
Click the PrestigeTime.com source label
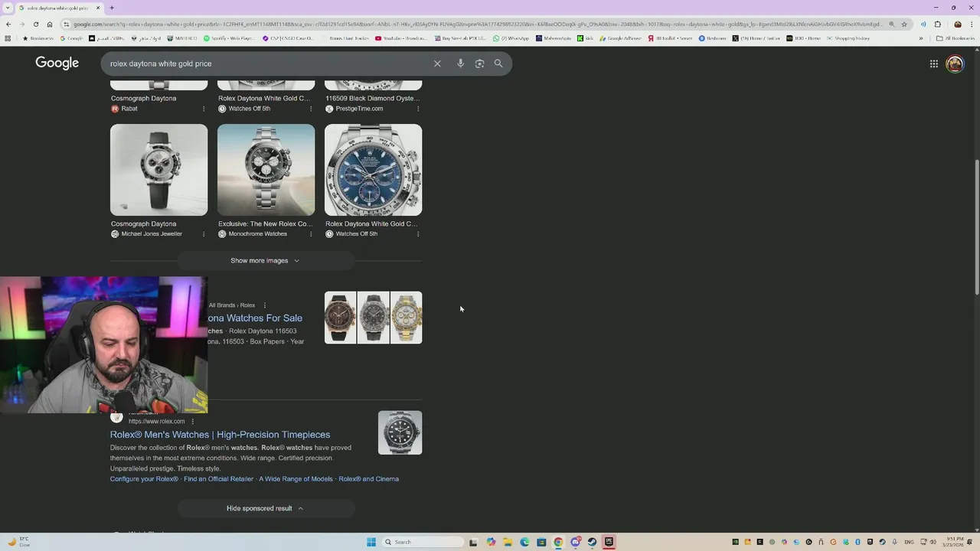click(358, 109)
